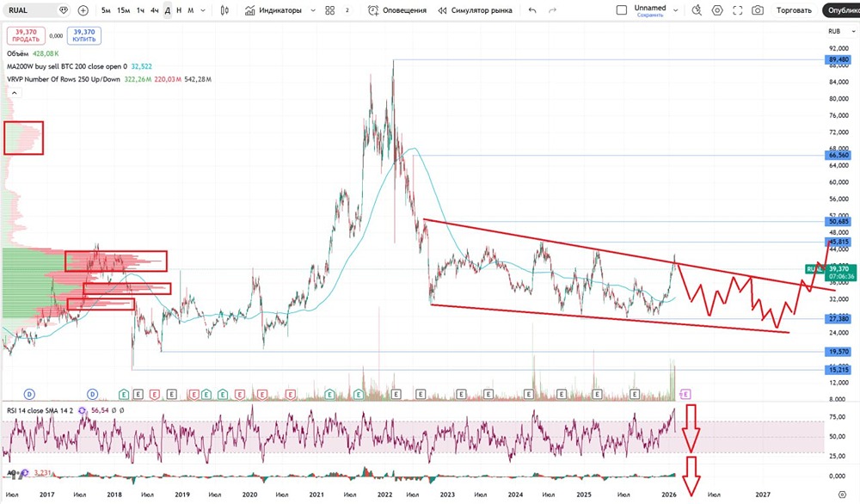
Task: Open the indicator templates grid icon
Action: point(329,9)
